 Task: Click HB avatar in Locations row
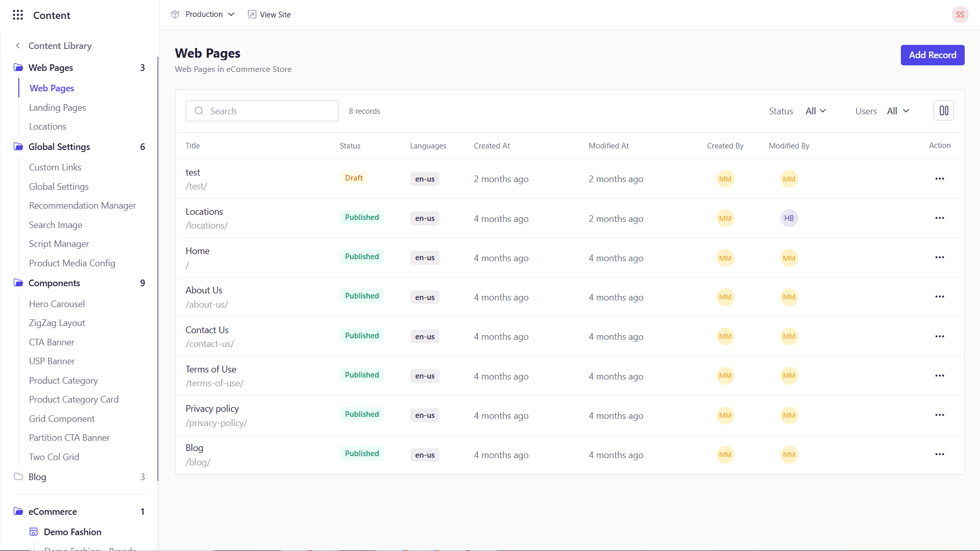point(789,218)
